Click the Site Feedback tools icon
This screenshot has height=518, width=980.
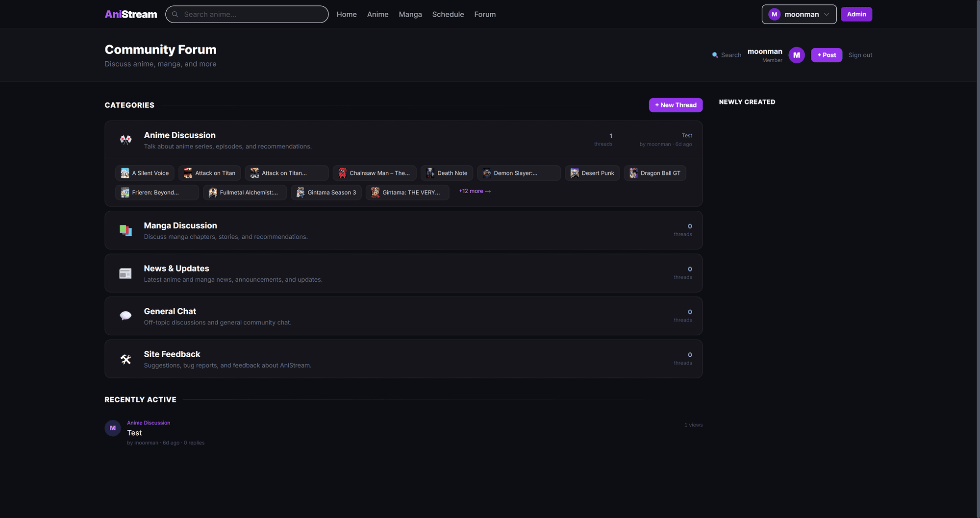pyautogui.click(x=126, y=359)
